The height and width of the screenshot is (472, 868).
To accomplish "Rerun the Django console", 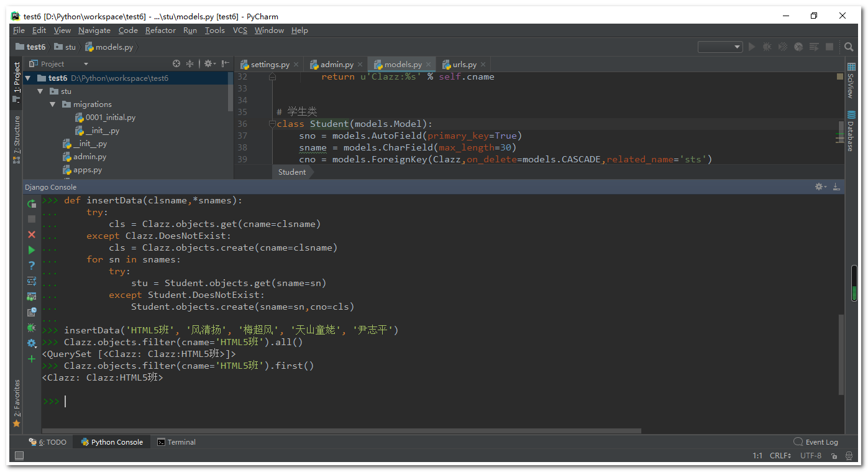I will point(32,203).
